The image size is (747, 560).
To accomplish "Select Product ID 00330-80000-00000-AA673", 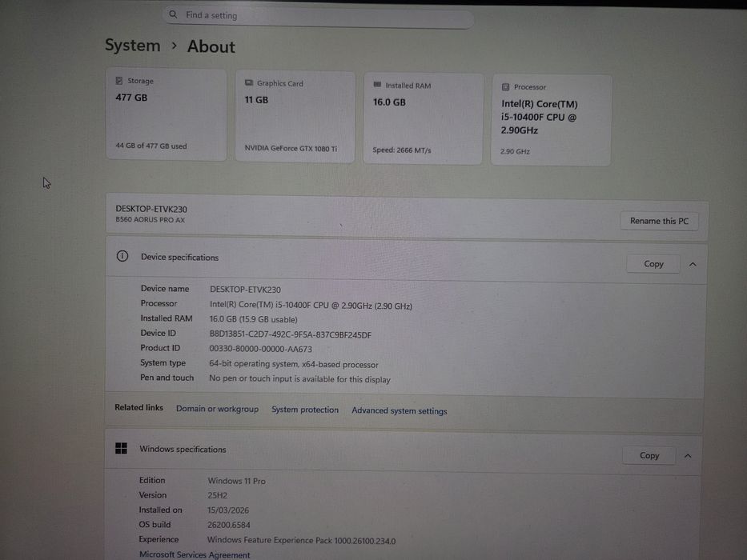I will coord(260,349).
